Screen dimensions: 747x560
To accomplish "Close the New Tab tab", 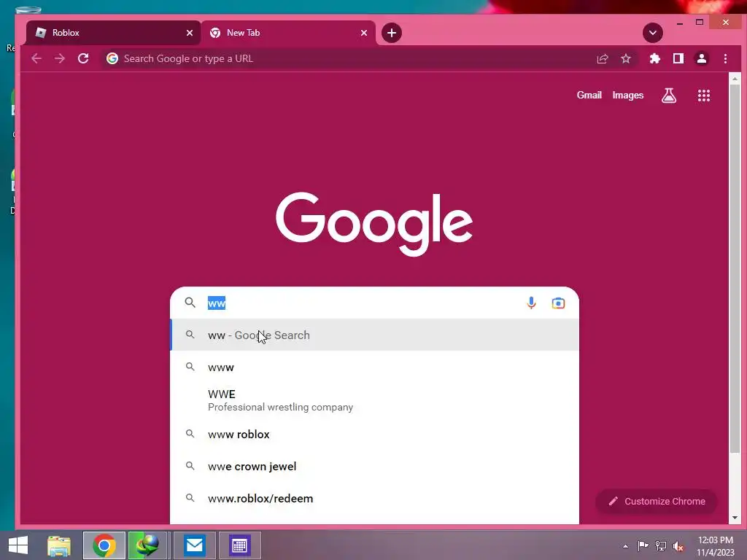I will click(x=364, y=33).
